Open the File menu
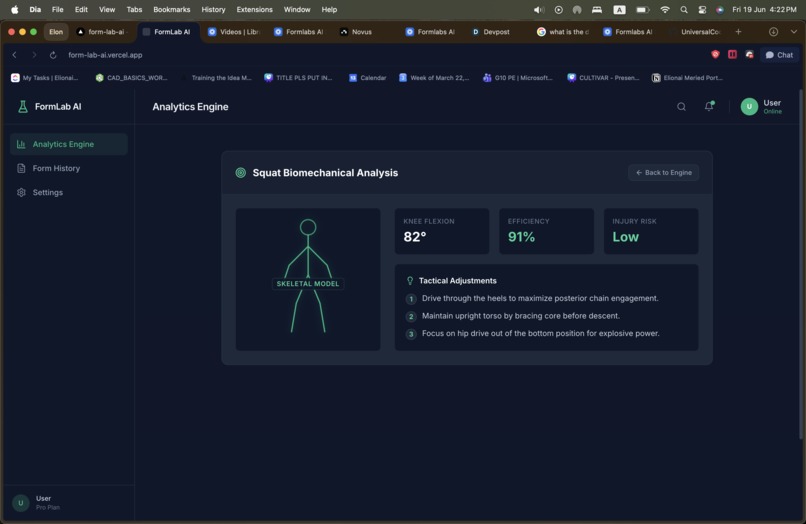This screenshot has width=806, height=524. [58, 9]
